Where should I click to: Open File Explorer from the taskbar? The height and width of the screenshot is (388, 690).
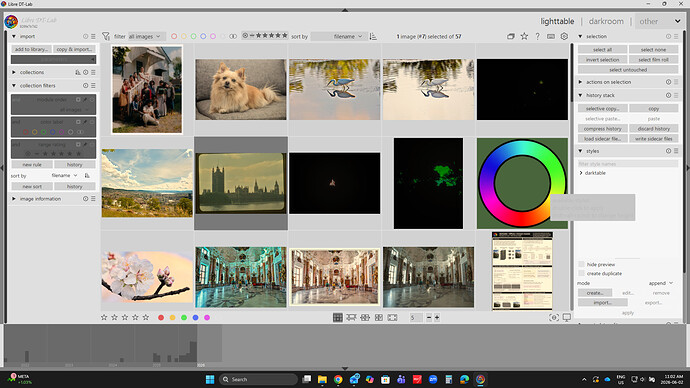pyautogui.click(x=322, y=379)
